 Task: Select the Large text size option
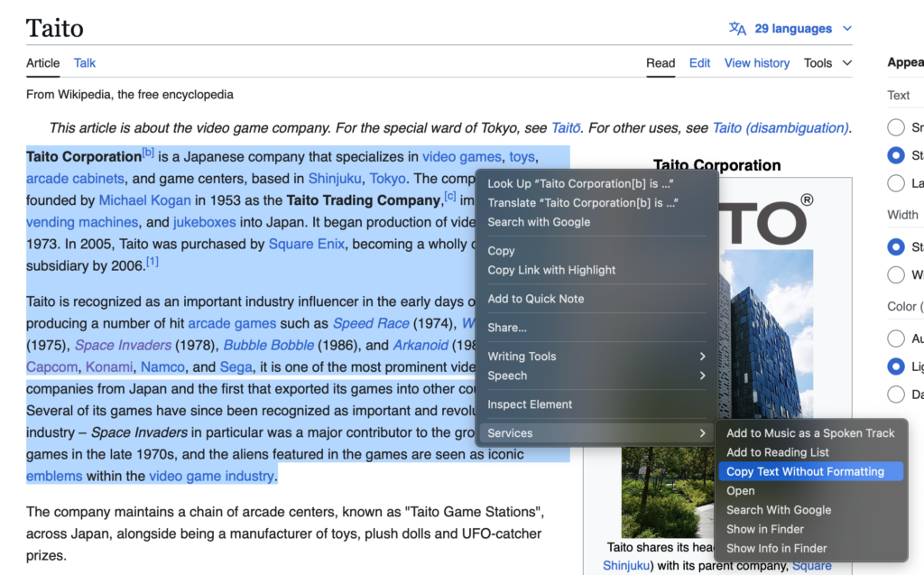[895, 183]
